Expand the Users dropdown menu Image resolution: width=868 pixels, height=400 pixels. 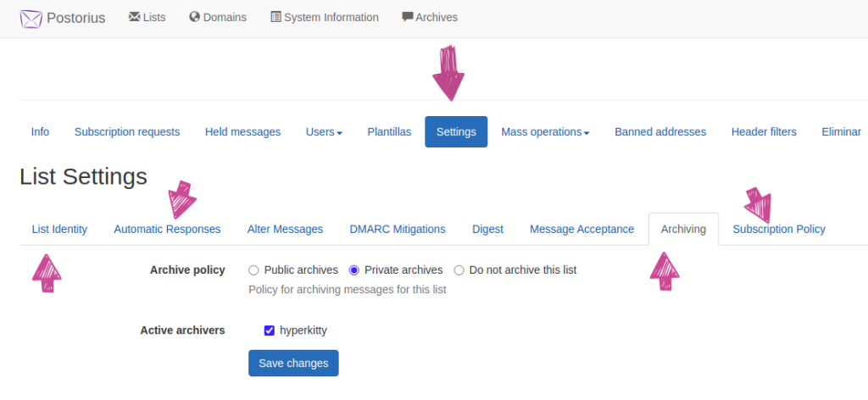click(x=324, y=132)
